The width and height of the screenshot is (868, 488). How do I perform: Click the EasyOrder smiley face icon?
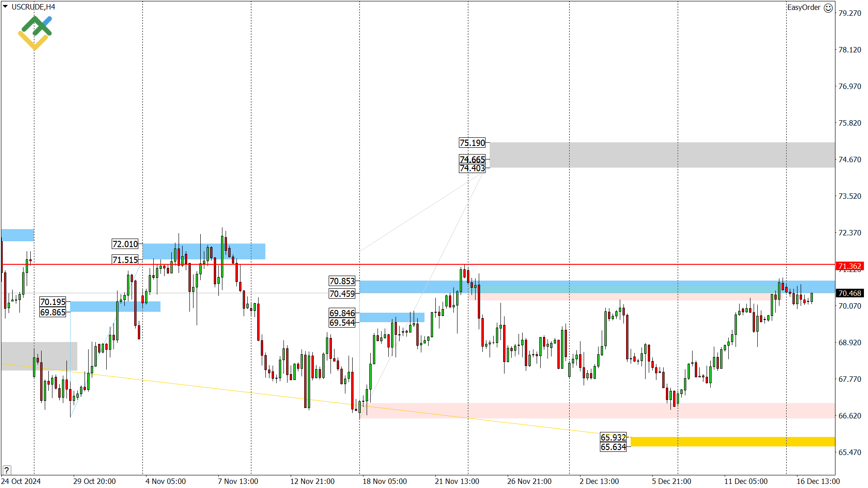pos(828,8)
